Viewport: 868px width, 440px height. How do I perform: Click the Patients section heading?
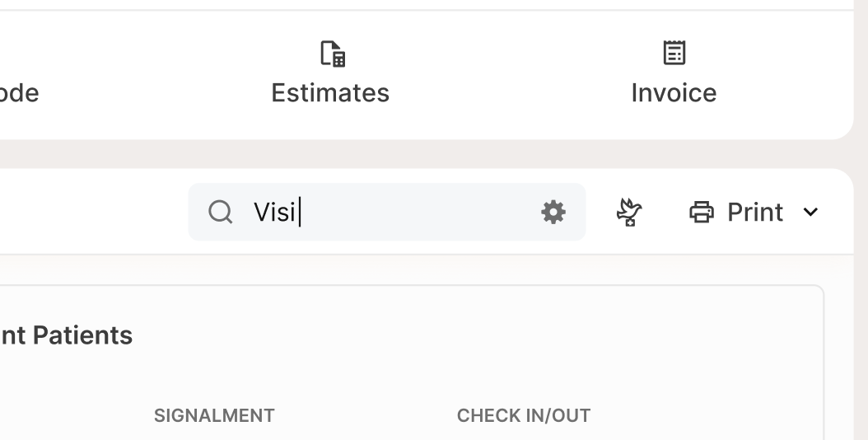pos(66,335)
